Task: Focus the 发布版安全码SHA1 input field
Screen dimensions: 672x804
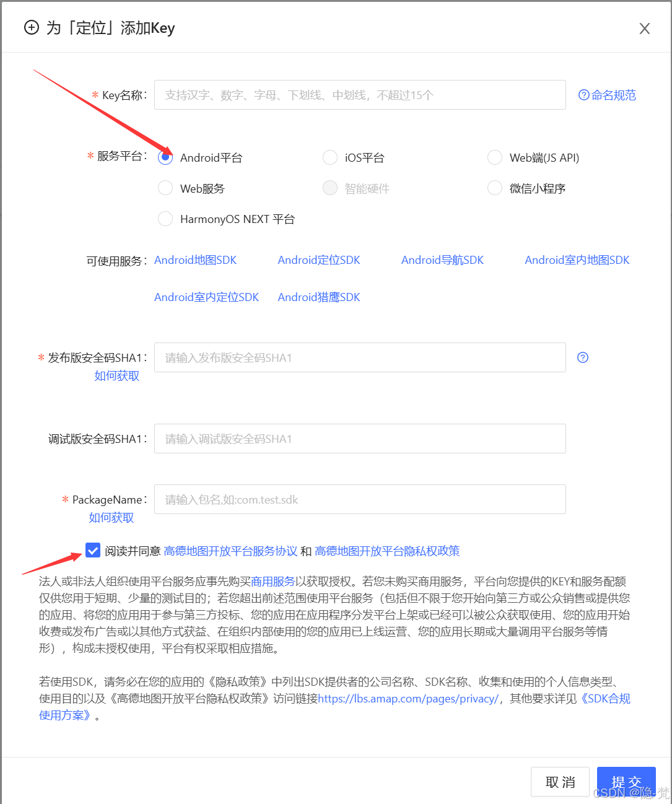Action: coord(360,357)
